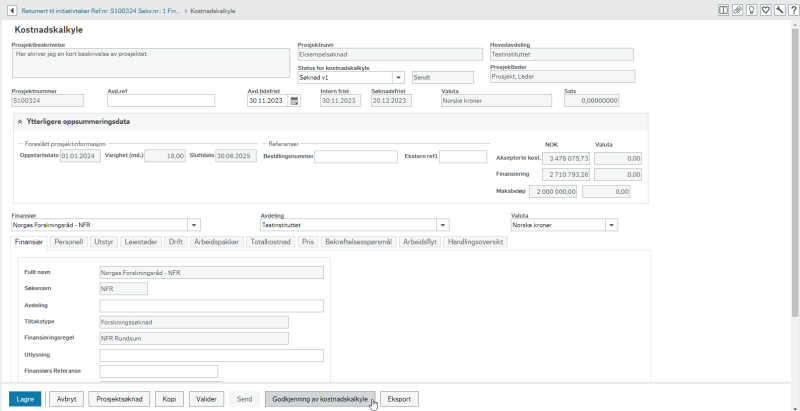
Task: Click the Varighet value 18,00
Action: (165, 156)
